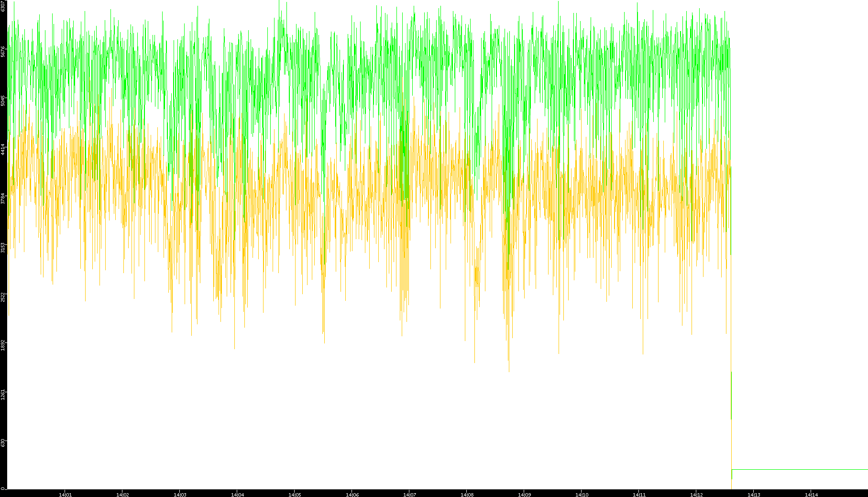Select the 14:14 time axis label

coord(811,495)
